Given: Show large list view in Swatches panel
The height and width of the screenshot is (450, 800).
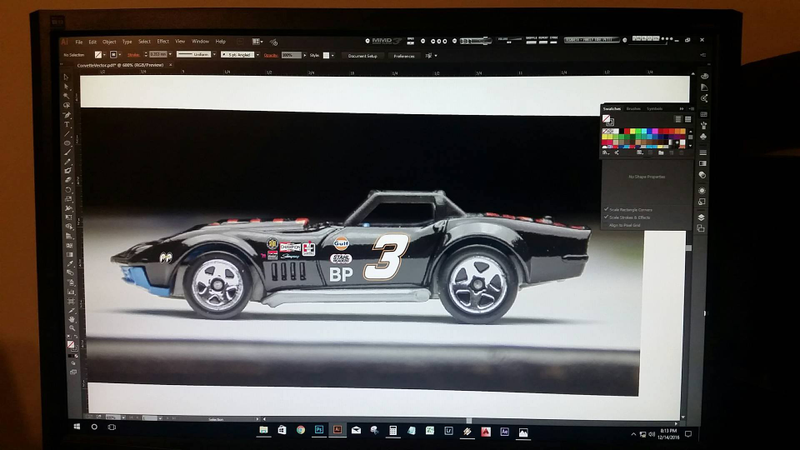Looking at the screenshot, I should 688,119.
